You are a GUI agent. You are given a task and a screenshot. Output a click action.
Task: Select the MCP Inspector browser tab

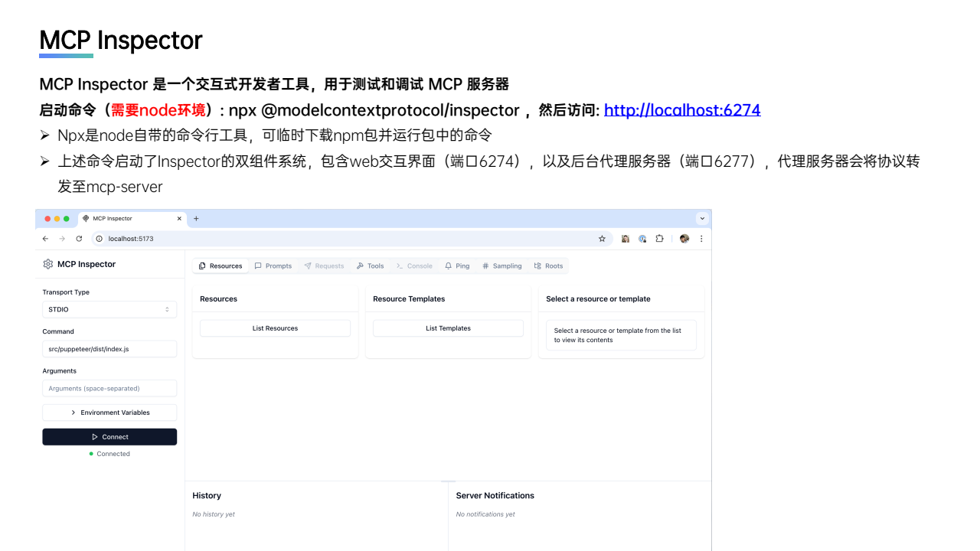click(132, 218)
